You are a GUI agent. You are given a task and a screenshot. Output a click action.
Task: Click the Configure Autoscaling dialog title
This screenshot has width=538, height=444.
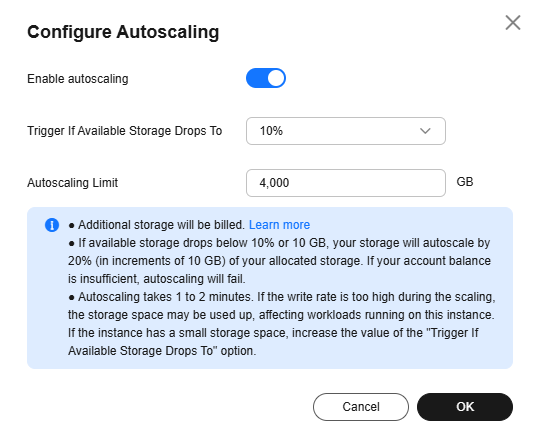click(123, 32)
